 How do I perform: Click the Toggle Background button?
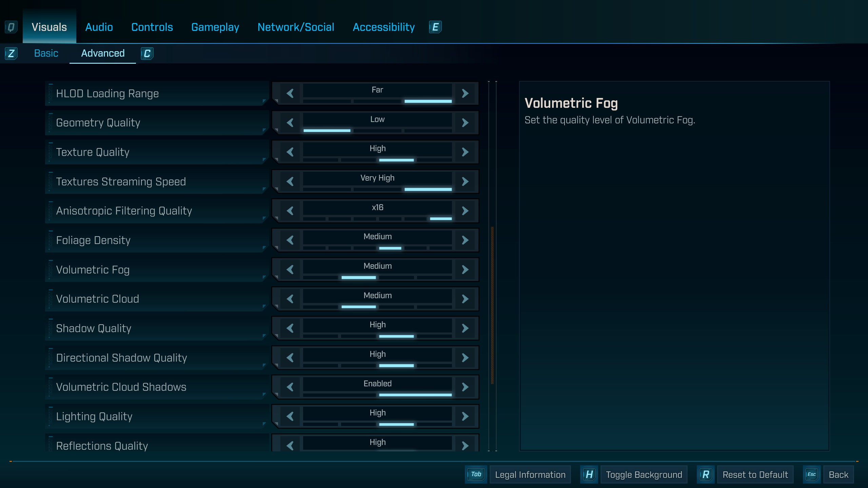(x=644, y=475)
